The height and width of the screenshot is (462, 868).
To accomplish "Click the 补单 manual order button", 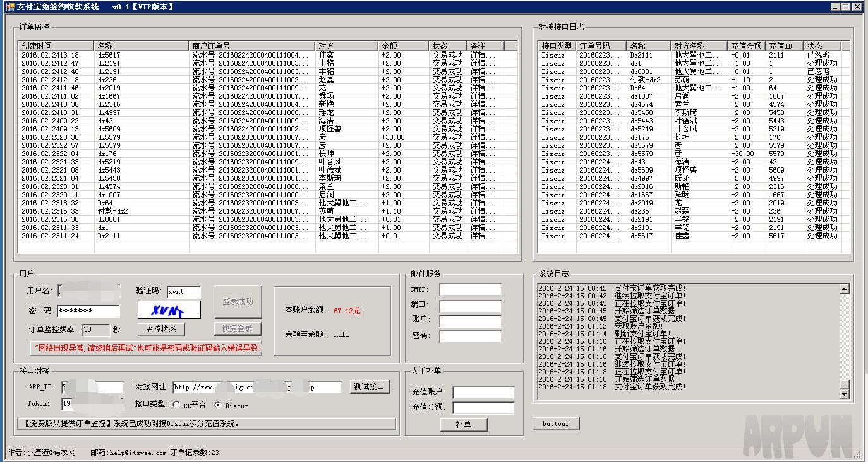I will click(x=464, y=424).
